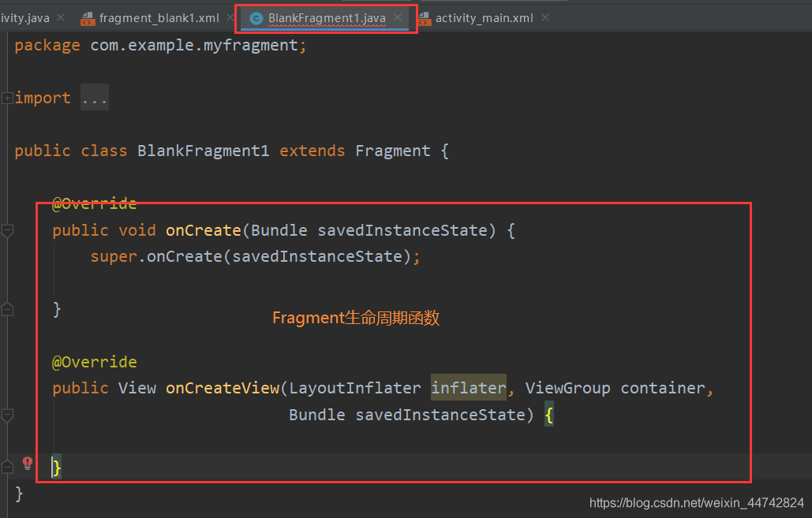This screenshot has height=518, width=812.
Task: Close the BlankFragment1.java tab
Action: (397, 17)
